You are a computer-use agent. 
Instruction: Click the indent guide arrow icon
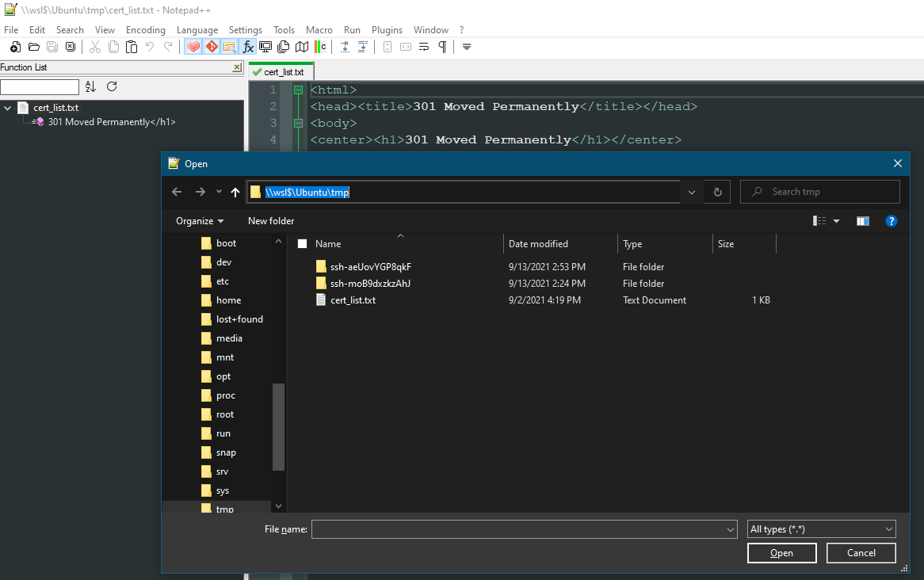(345, 48)
